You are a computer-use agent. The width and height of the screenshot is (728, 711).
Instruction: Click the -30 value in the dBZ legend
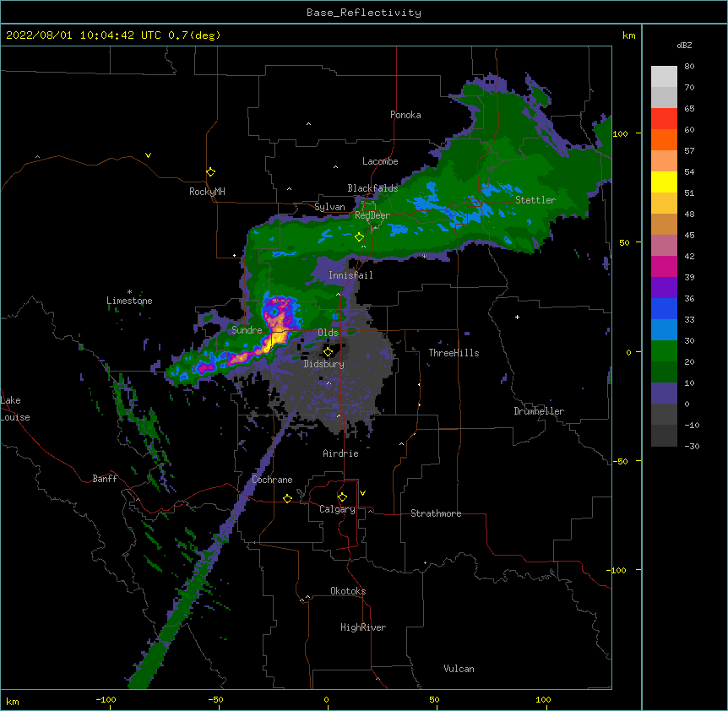click(x=692, y=446)
